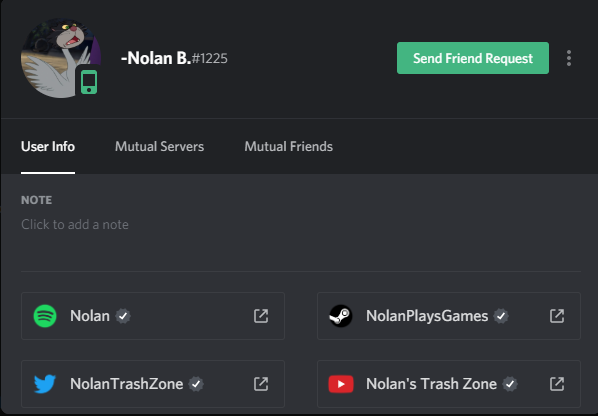Image resolution: width=598 pixels, height=416 pixels.
Task: Click the YouTube play logo icon
Action: 341,384
